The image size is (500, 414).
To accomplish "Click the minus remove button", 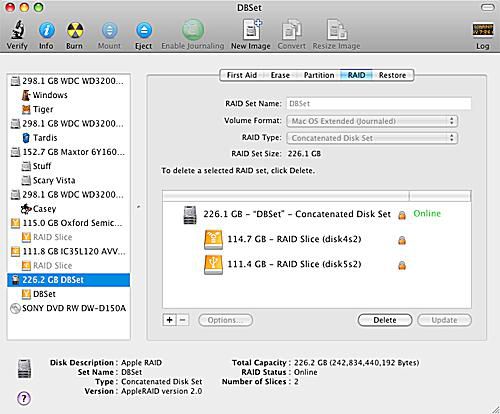I will (183, 320).
